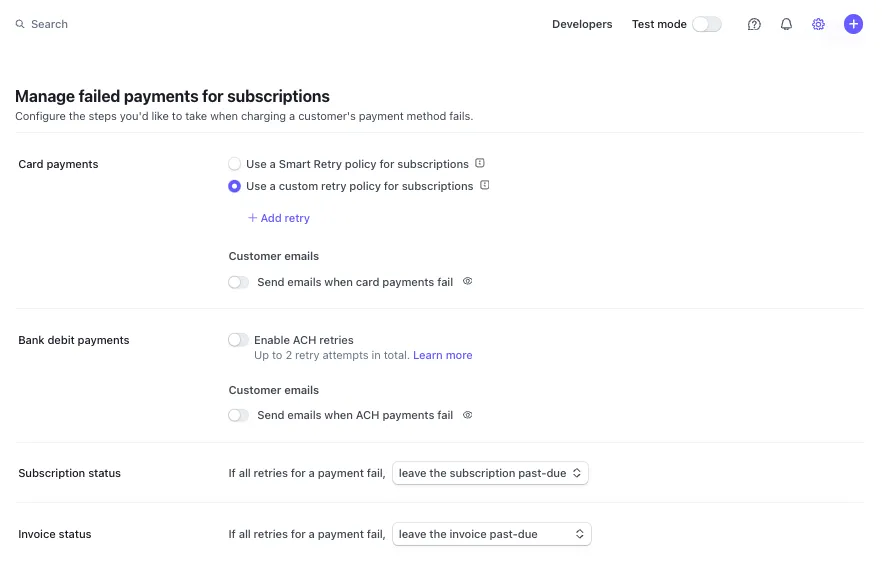The height and width of the screenshot is (563, 882).
Task: Open Learn more link for ACH retries
Action: pyautogui.click(x=443, y=355)
